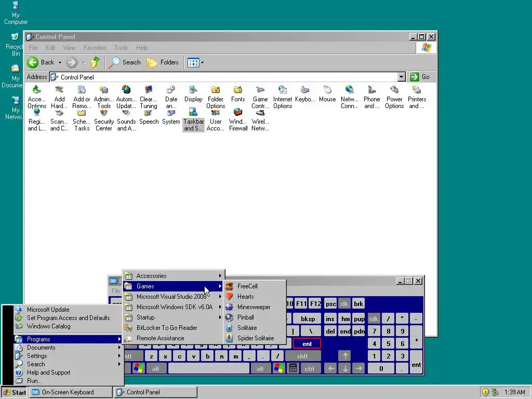Click Control Panel taskbar button
This screenshot has height=399, width=532.
[156, 392]
